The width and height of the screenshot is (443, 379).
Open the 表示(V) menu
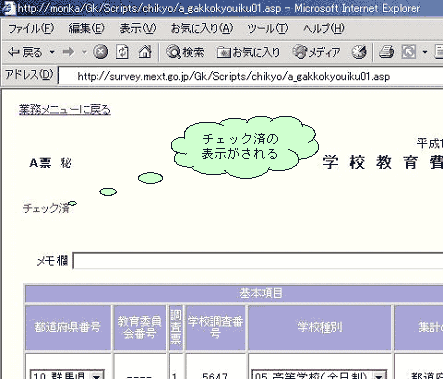click(x=138, y=29)
